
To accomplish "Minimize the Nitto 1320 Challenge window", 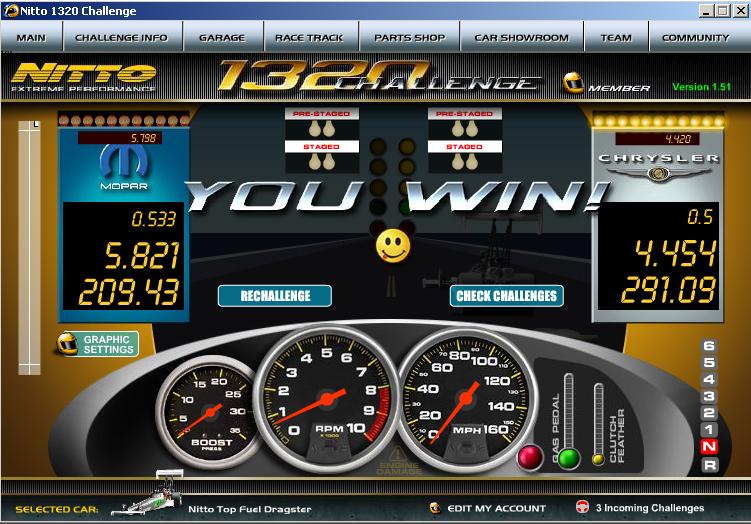I will pyautogui.click(x=706, y=11).
